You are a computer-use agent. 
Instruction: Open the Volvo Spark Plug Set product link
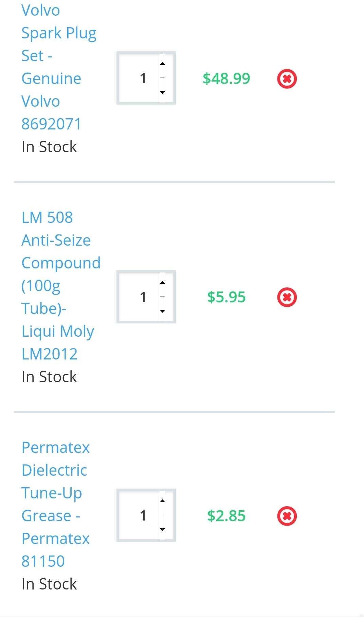pos(58,33)
